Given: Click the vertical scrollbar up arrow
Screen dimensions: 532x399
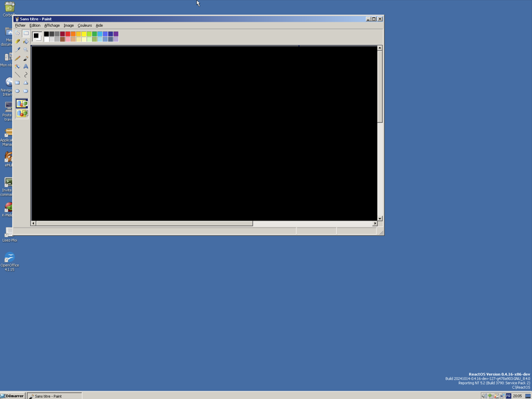Looking at the screenshot, I should (x=380, y=48).
